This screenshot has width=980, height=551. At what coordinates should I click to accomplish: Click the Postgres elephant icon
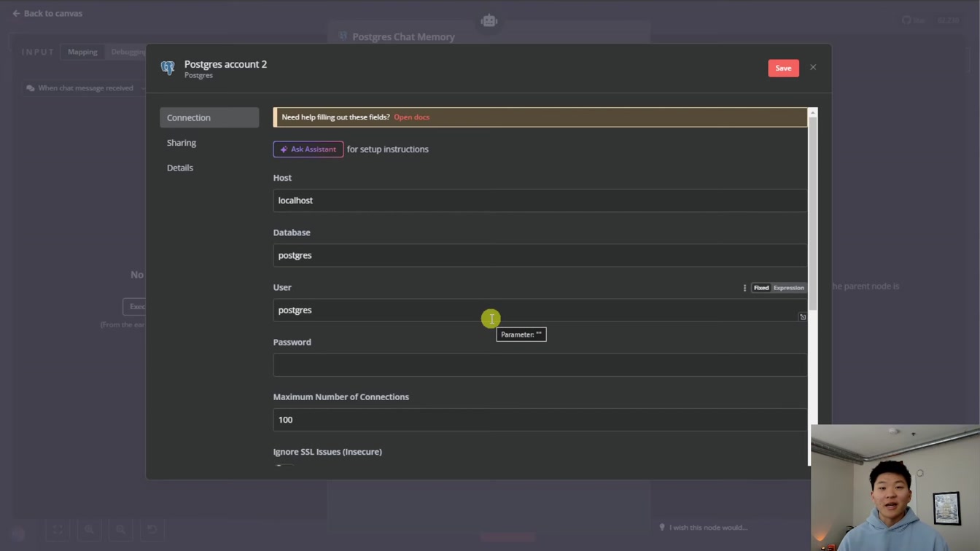pos(168,69)
